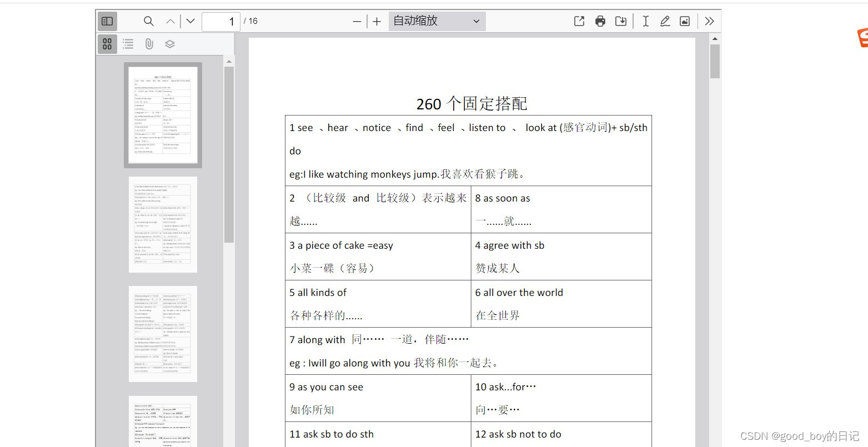Image resolution: width=868 pixels, height=447 pixels.
Task: Toggle the freehand drawing pencil tool
Action: [664, 21]
